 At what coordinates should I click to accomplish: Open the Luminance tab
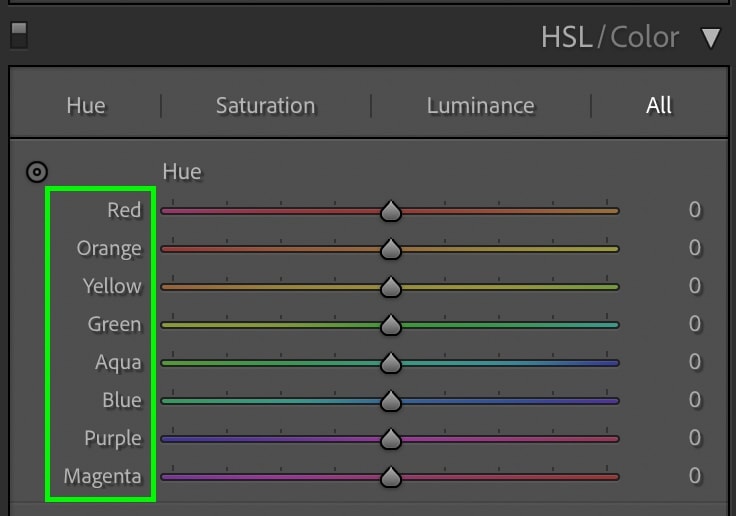480,105
